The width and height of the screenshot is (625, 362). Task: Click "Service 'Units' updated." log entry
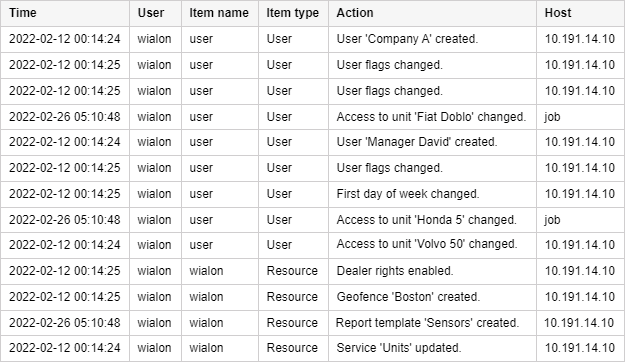click(432, 348)
